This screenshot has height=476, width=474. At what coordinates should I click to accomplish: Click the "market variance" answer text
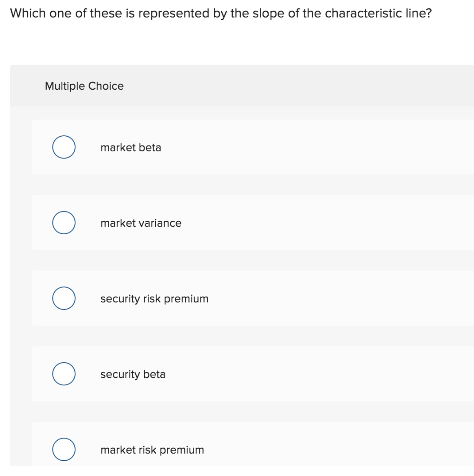(x=141, y=223)
